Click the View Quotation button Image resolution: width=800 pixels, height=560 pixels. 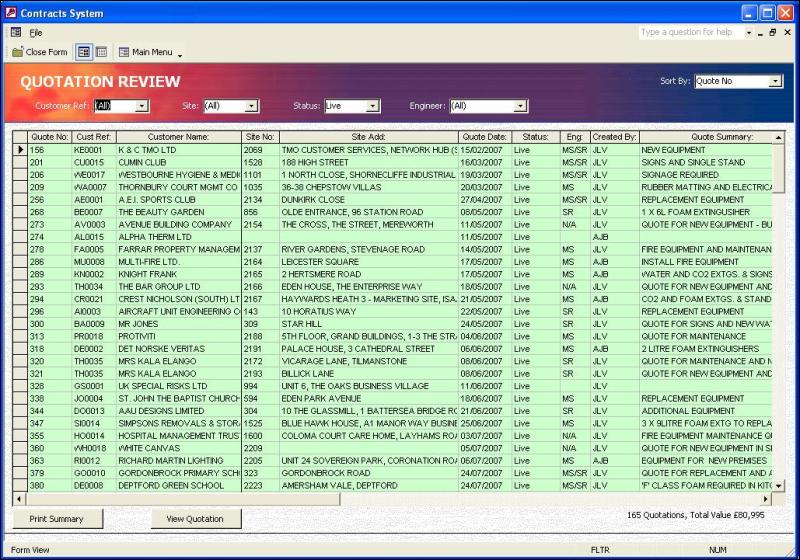coord(195,519)
